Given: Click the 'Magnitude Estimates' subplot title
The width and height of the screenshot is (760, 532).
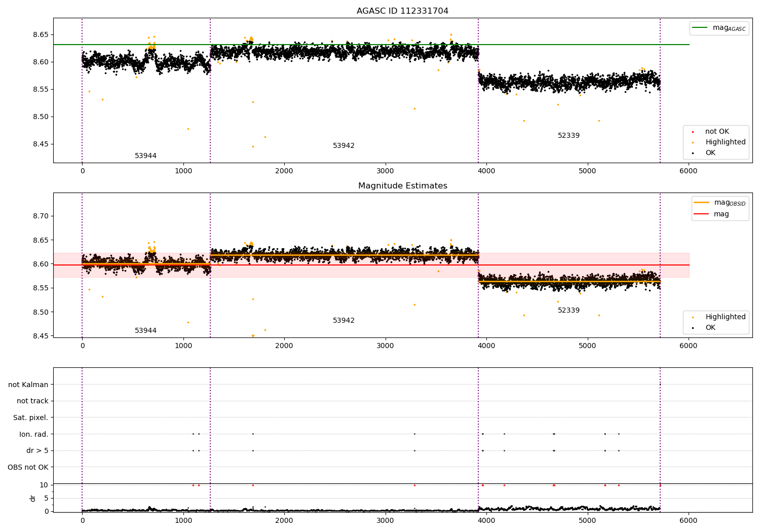Looking at the screenshot, I should (x=402, y=186).
